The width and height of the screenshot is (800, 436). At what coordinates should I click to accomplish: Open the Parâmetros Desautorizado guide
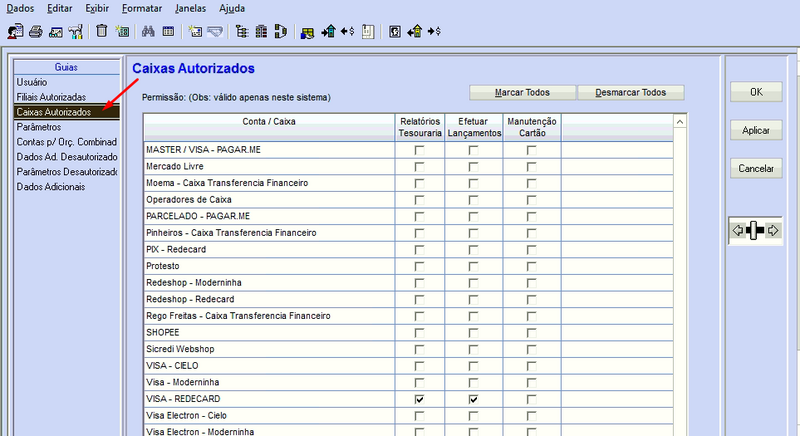[67, 172]
